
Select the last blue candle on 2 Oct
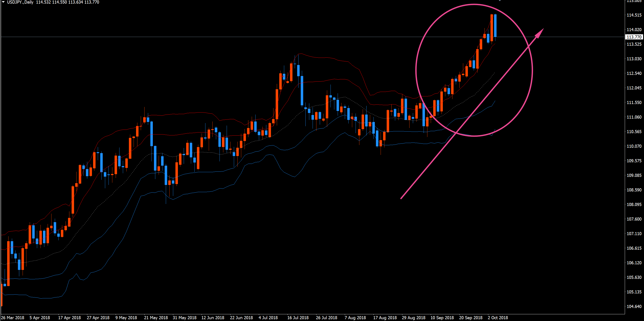coord(495,26)
